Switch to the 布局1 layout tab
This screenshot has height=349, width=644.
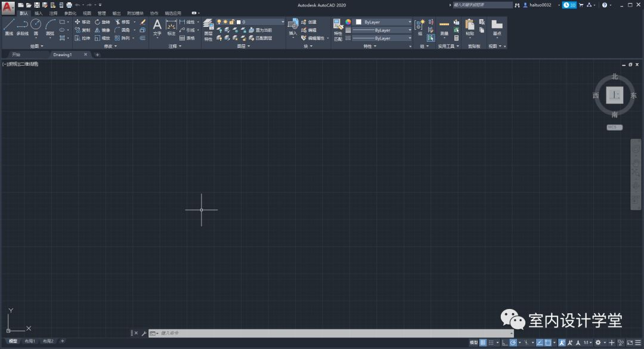(30, 341)
